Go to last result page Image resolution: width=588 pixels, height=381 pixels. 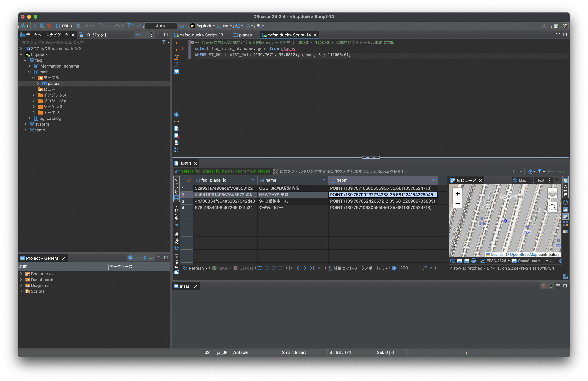point(312,268)
